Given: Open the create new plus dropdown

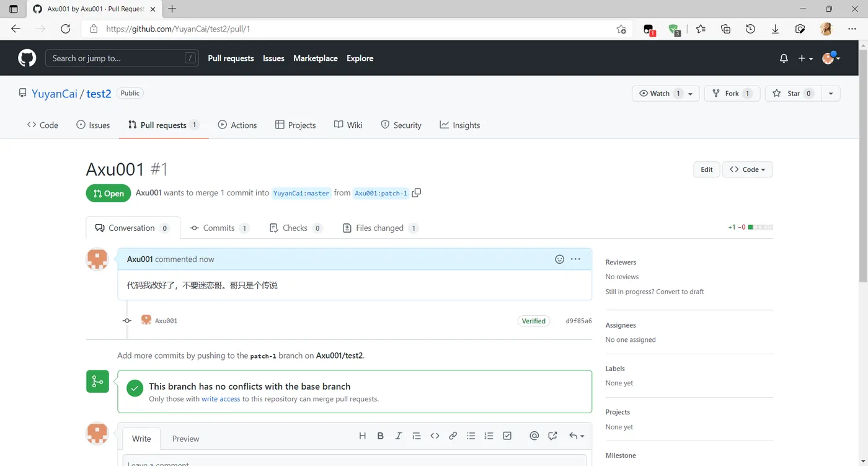Looking at the screenshot, I should [x=805, y=58].
